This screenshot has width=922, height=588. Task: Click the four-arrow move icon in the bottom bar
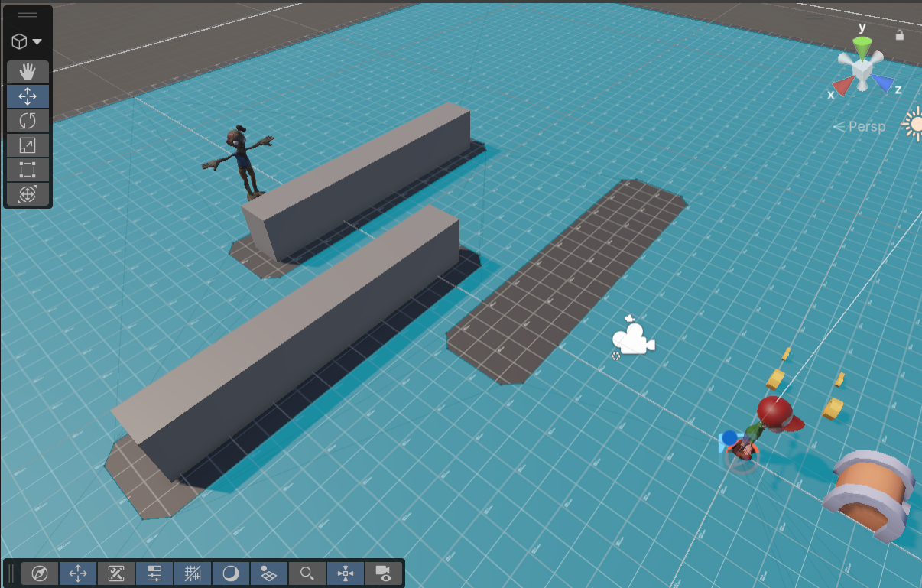78,573
